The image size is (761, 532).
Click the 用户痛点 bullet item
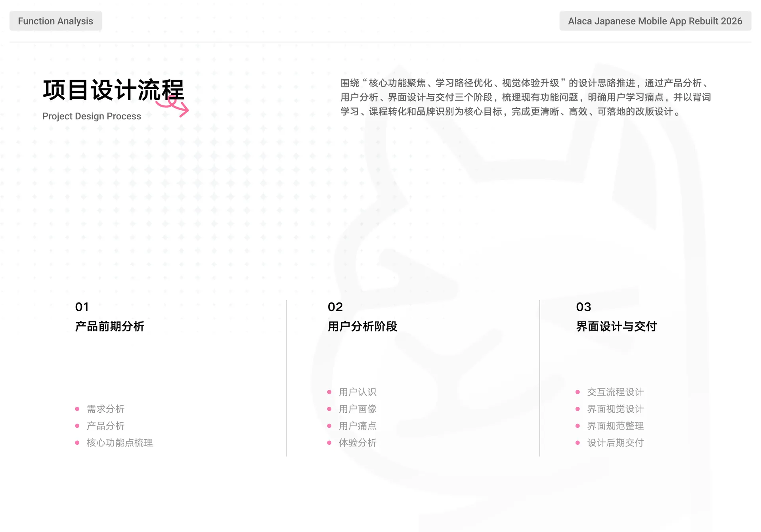pyautogui.click(x=352, y=426)
